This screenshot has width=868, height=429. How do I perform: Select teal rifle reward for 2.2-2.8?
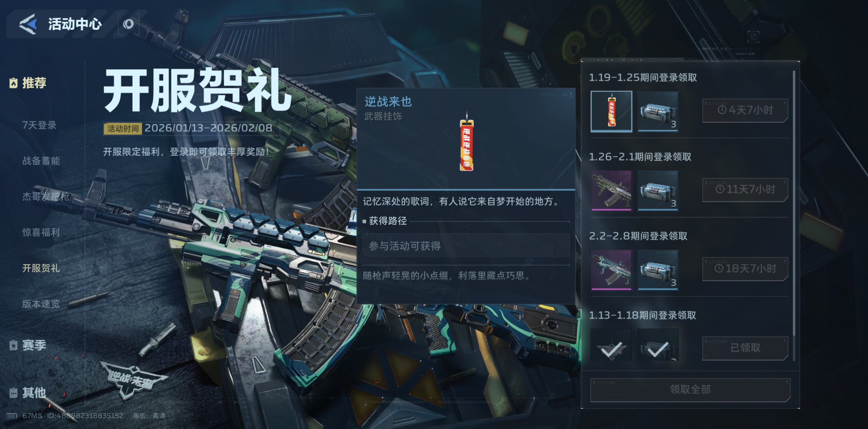click(611, 270)
